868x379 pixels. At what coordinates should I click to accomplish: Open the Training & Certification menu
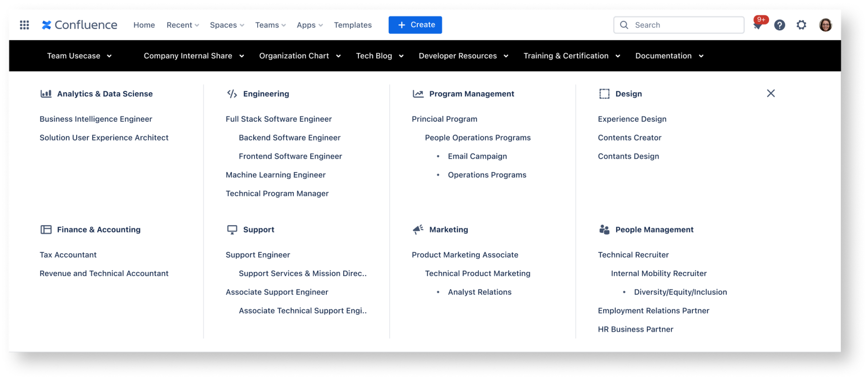(572, 56)
